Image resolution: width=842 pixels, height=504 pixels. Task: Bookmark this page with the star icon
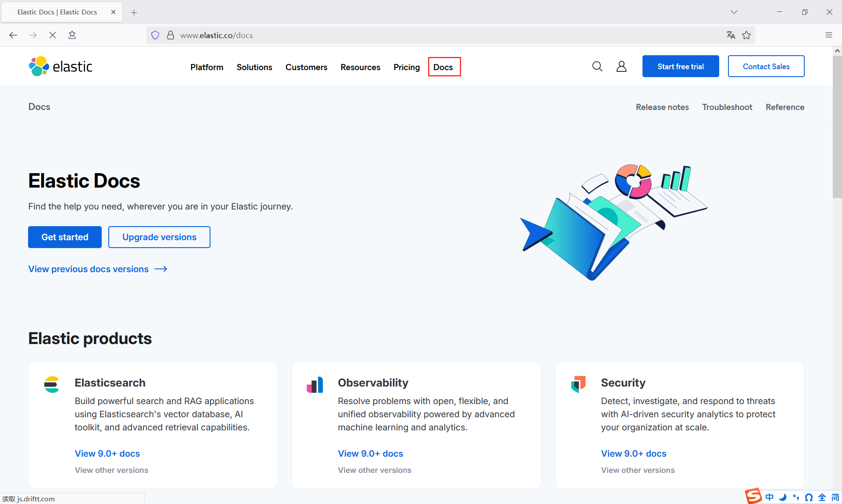(x=746, y=35)
